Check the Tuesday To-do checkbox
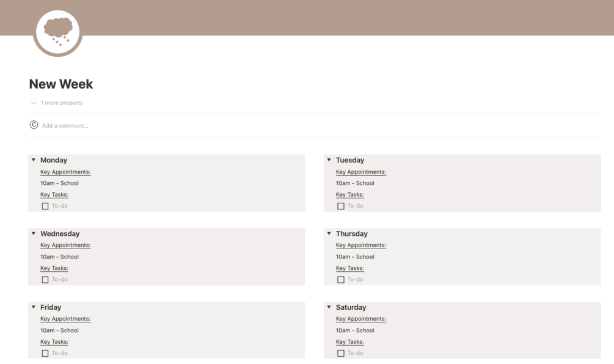Viewport: 614px width, 364px height. tap(341, 206)
